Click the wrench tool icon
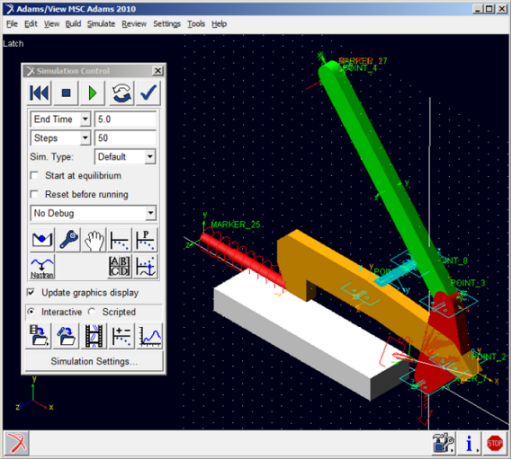The width and height of the screenshot is (511, 459). (68, 240)
